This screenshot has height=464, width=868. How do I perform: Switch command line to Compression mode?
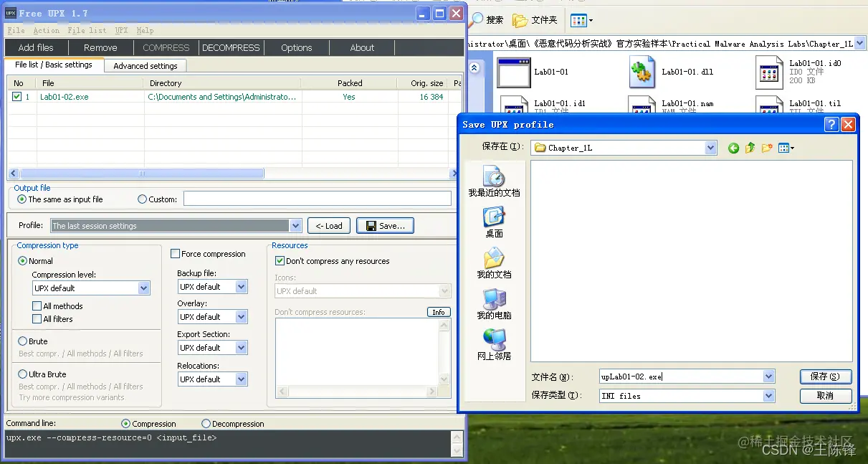tap(126, 424)
